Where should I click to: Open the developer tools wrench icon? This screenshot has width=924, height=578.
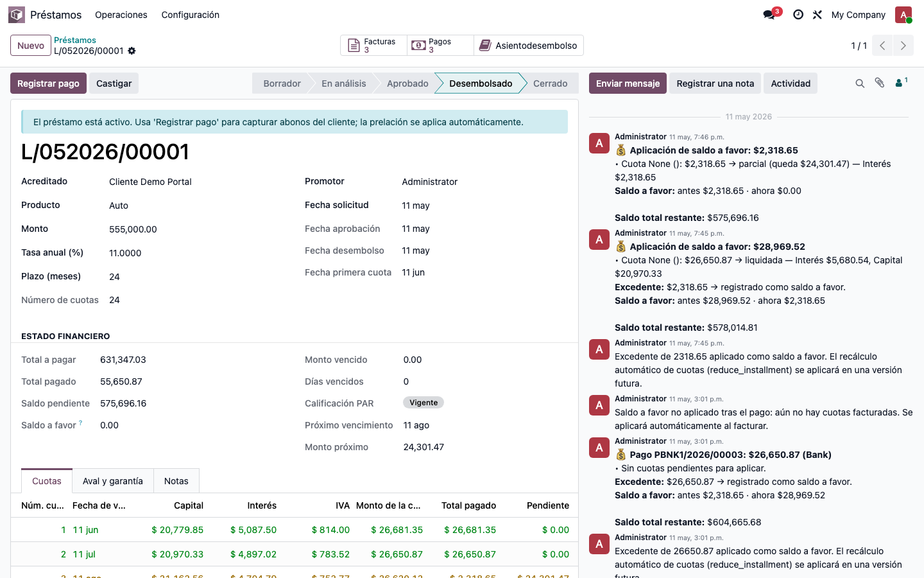pyautogui.click(x=817, y=15)
